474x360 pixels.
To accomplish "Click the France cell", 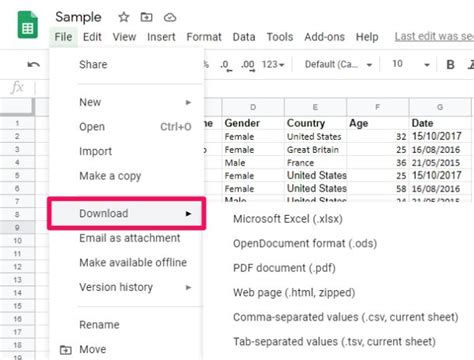I will click(x=315, y=163).
